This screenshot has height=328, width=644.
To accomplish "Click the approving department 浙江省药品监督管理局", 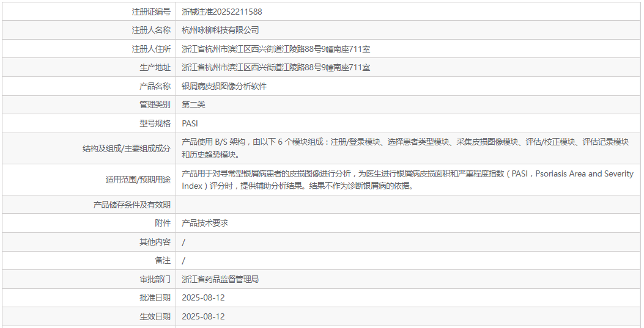I will click(220, 279).
